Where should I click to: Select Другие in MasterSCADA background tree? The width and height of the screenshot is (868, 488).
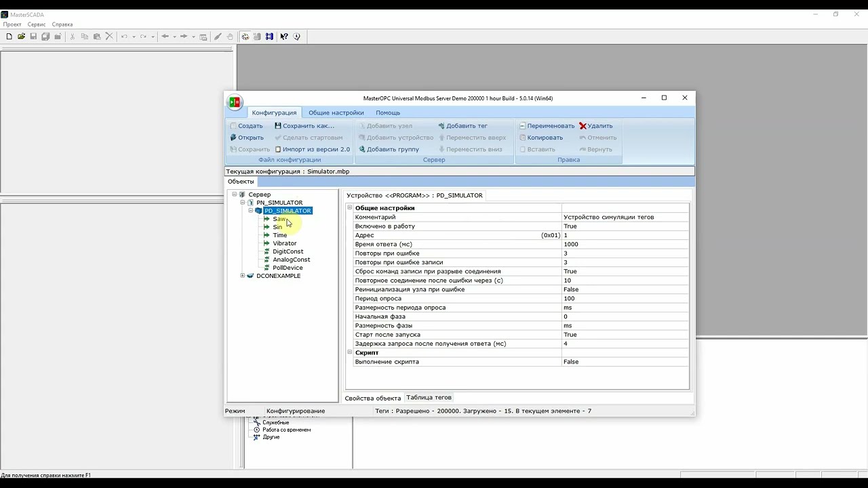click(271, 437)
